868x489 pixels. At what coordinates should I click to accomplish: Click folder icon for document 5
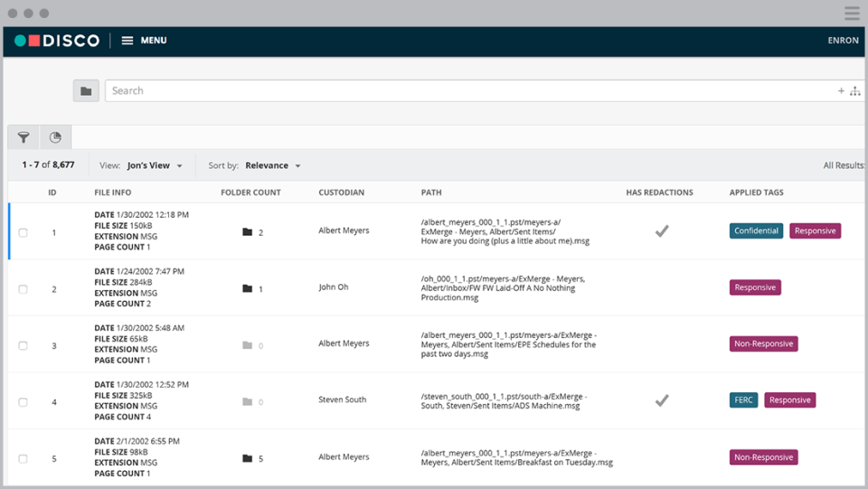(247, 458)
